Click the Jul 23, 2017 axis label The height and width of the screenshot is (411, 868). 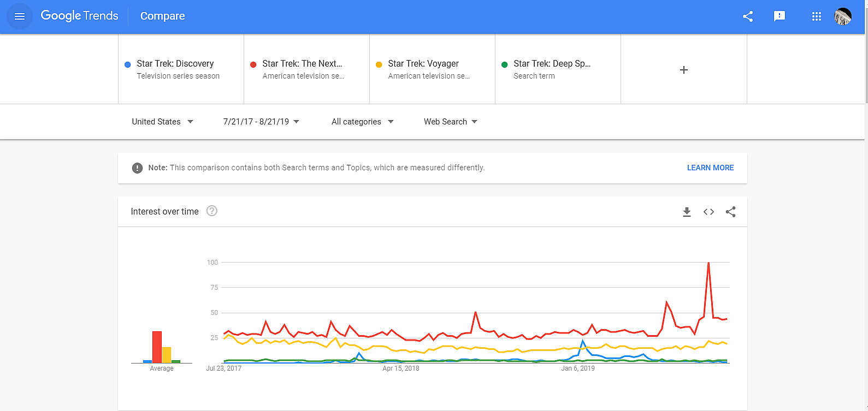223,368
